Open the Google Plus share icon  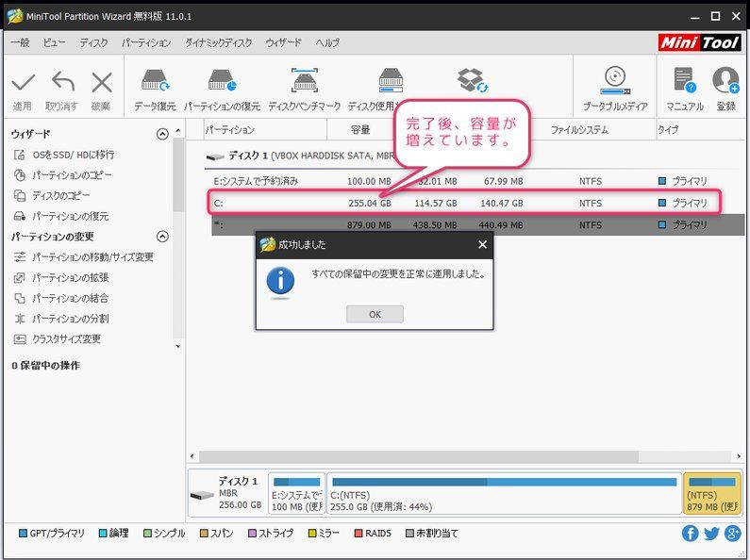tap(733, 534)
